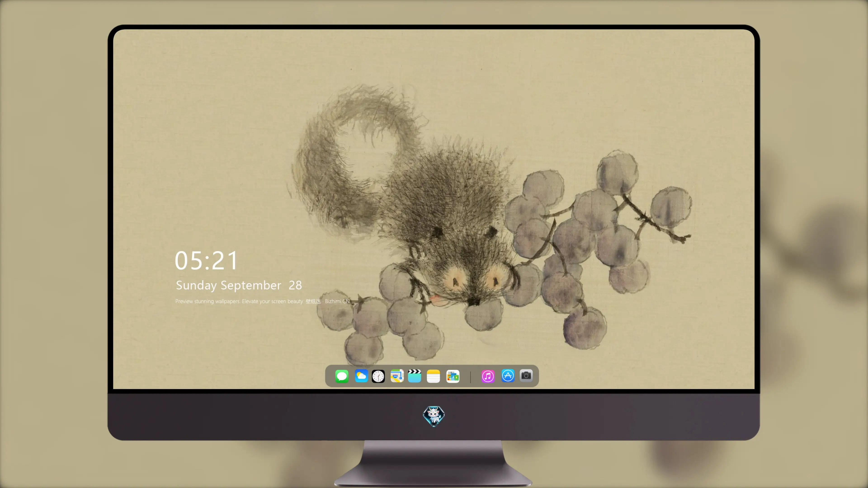Click the 05:21 clock display
868x488 pixels.
click(x=206, y=261)
